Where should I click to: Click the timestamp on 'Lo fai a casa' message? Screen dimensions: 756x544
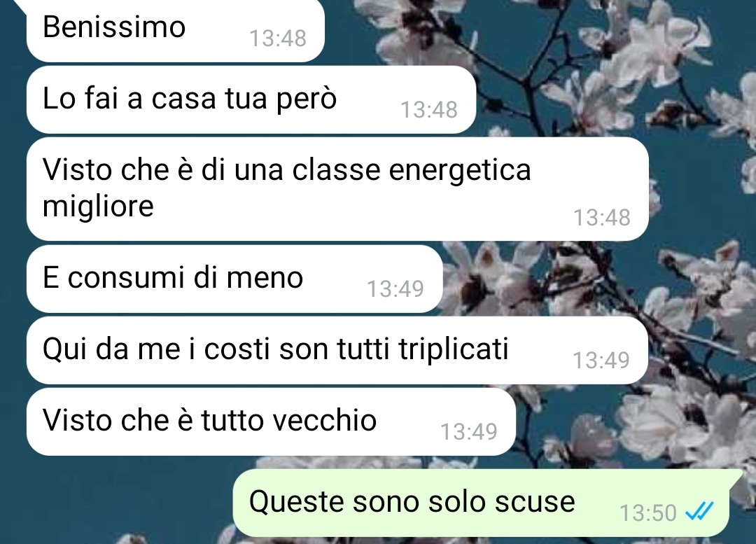point(429,109)
